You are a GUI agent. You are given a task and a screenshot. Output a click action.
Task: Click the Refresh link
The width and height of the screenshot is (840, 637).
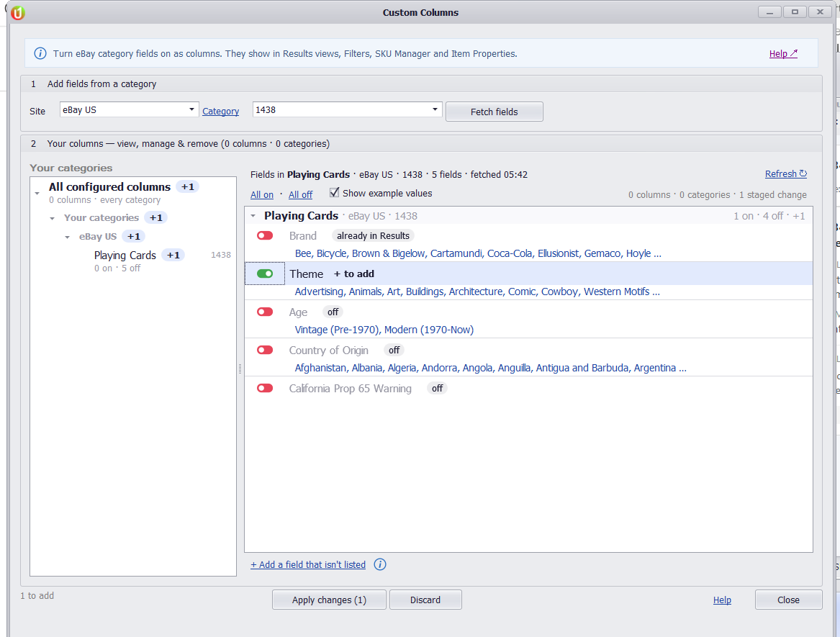pyautogui.click(x=786, y=173)
